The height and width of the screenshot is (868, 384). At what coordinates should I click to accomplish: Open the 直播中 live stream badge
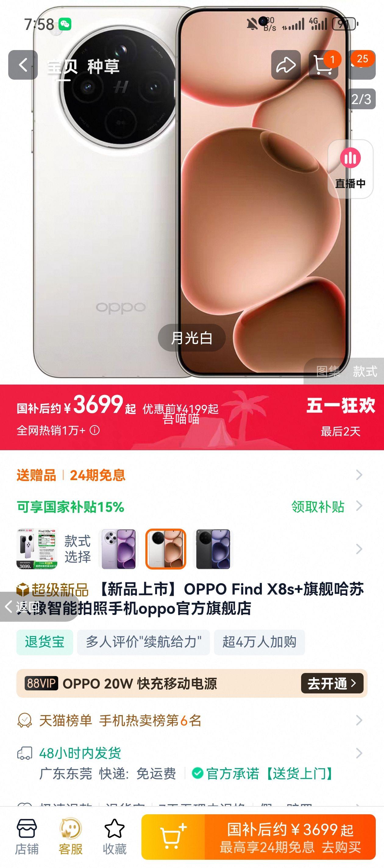[x=350, y=169]
